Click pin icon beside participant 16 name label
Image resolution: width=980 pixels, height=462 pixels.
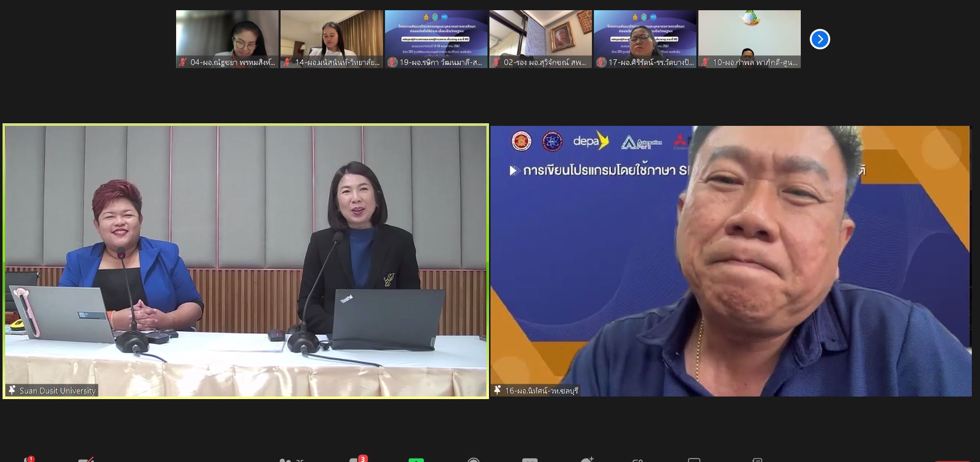tap(497, 390)
